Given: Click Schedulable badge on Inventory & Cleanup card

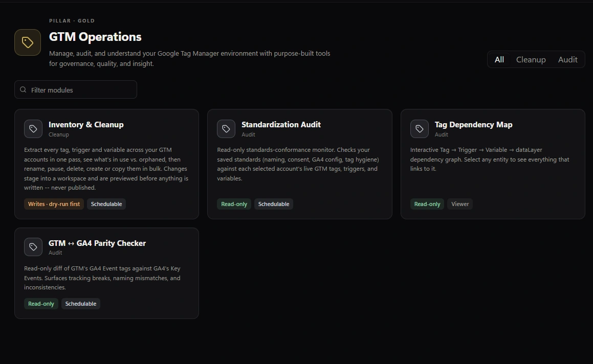Looking at the screenshot, I should pyautogui.click(x=106, y=204).
